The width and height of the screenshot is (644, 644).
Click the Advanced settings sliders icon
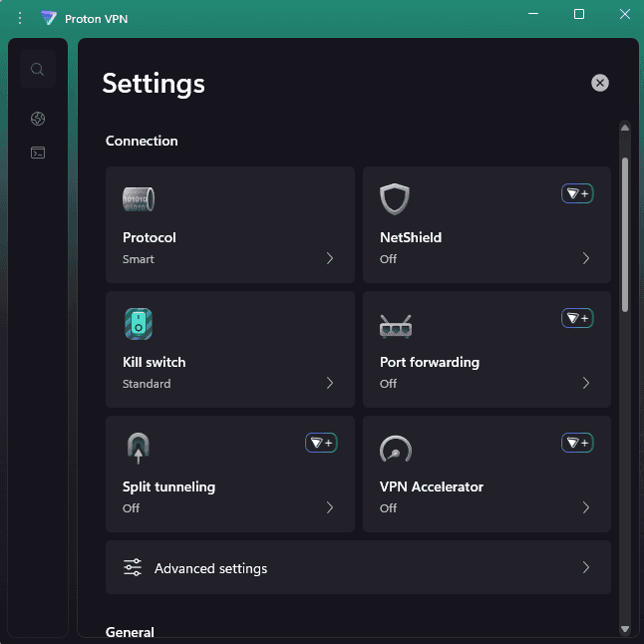coord(133,568)
